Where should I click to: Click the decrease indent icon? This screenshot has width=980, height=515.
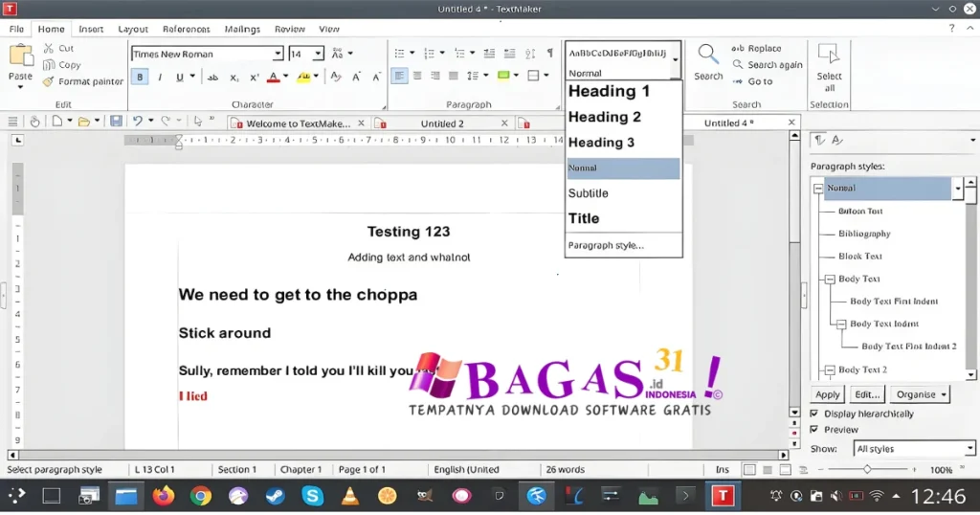(489, 53)
